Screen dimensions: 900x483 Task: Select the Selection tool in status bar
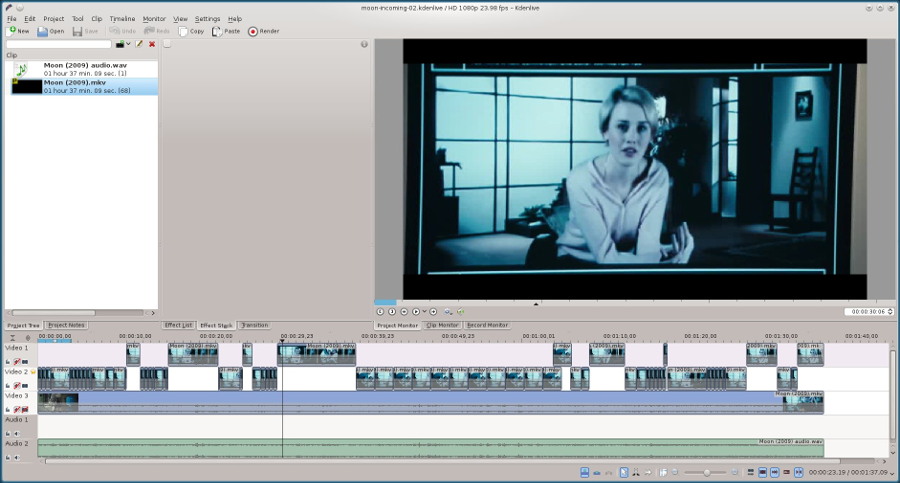point(624,472)
